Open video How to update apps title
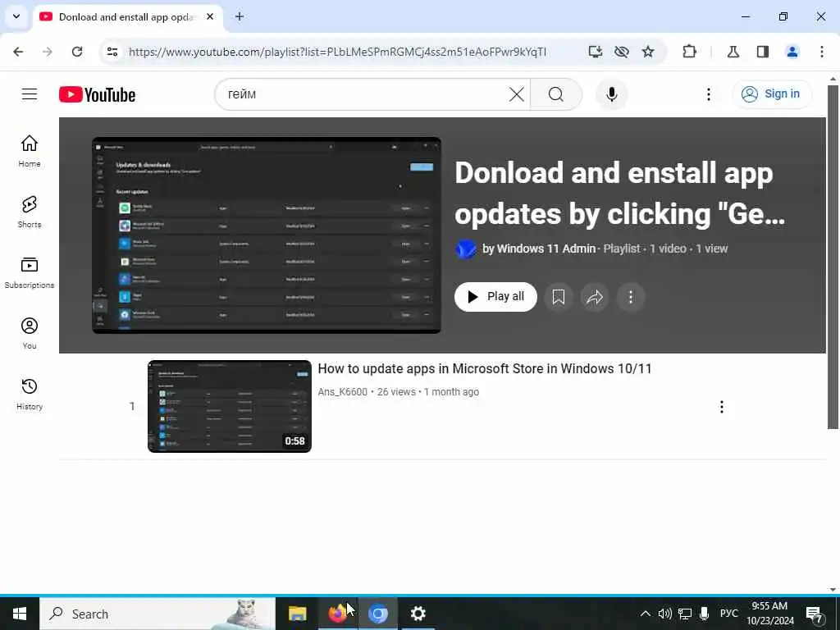This screenshot has width=840, height=630. click(x=484, y=368)
